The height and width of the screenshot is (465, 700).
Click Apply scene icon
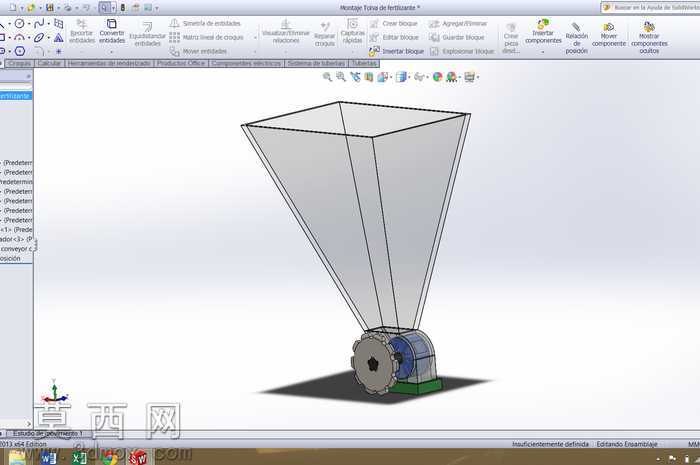click(x=451, y=77)
